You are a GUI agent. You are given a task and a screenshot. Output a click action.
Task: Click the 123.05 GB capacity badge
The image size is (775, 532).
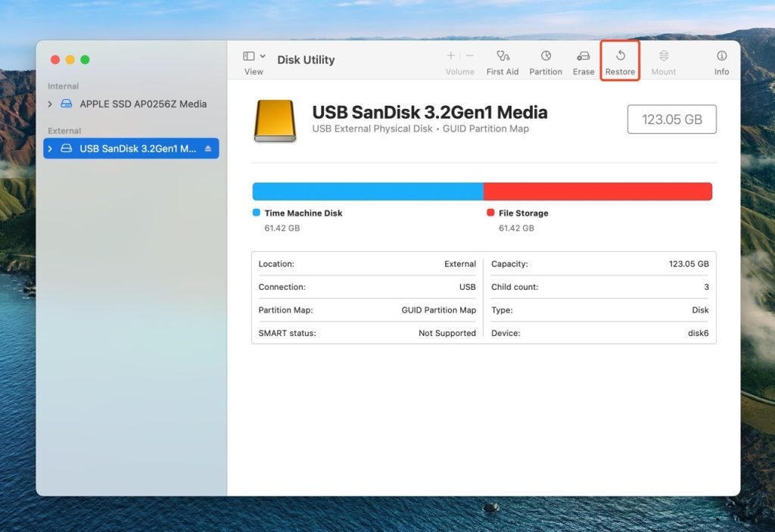(671, 119)
